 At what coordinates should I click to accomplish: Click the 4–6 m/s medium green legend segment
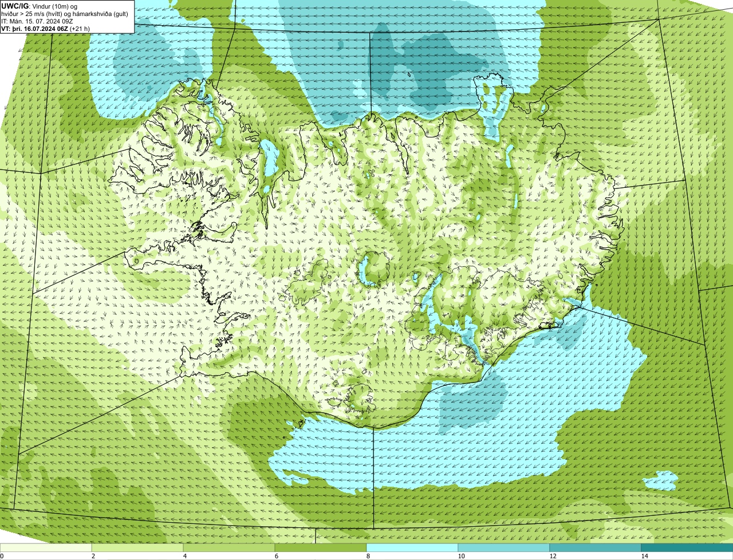pyautogui.click(x=229, y=547)
